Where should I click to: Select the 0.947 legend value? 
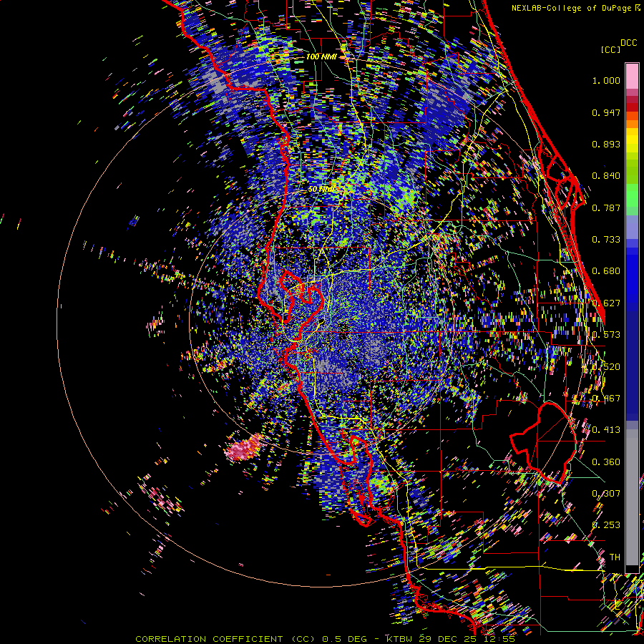point(606,112)
